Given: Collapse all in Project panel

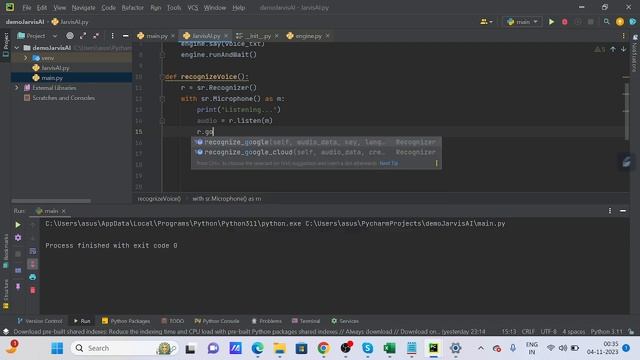Looking at the screenshot, I should [x=96, y=36].
